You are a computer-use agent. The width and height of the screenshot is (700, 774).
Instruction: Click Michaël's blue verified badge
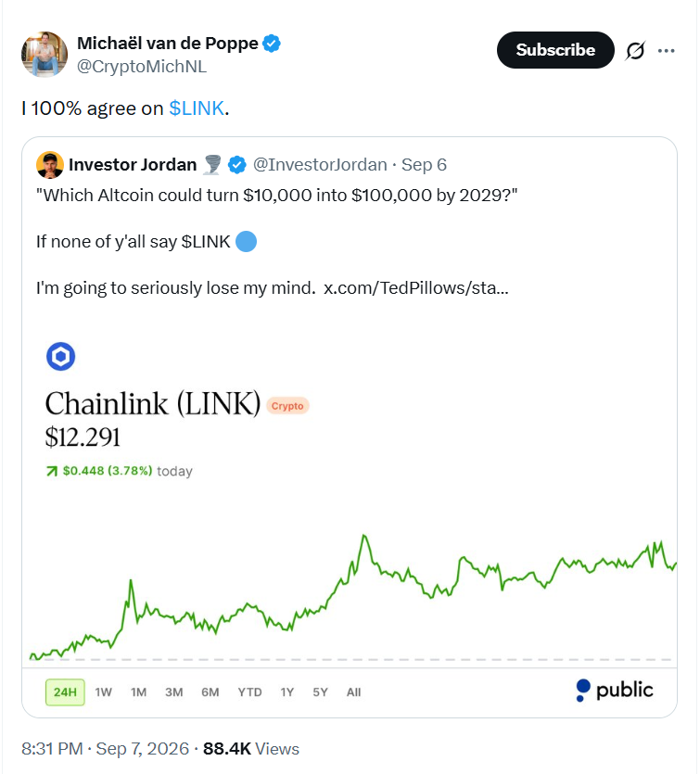point(271,44)
